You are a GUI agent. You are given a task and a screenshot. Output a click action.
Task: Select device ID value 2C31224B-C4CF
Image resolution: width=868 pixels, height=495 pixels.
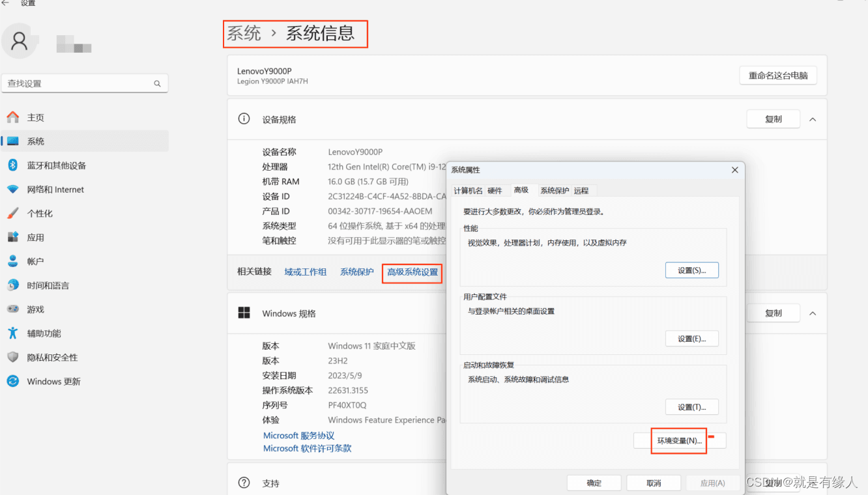click(387, 196)
